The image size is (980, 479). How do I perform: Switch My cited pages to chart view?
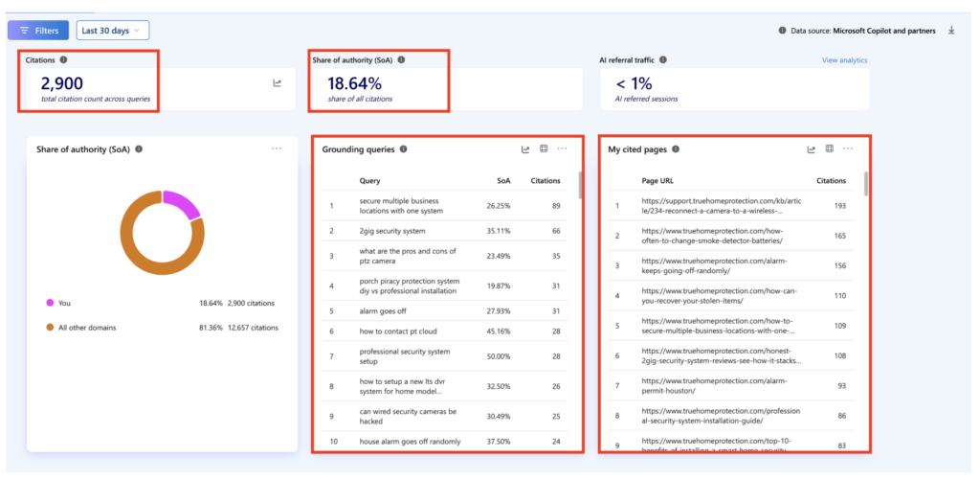(x=812, y=148)
